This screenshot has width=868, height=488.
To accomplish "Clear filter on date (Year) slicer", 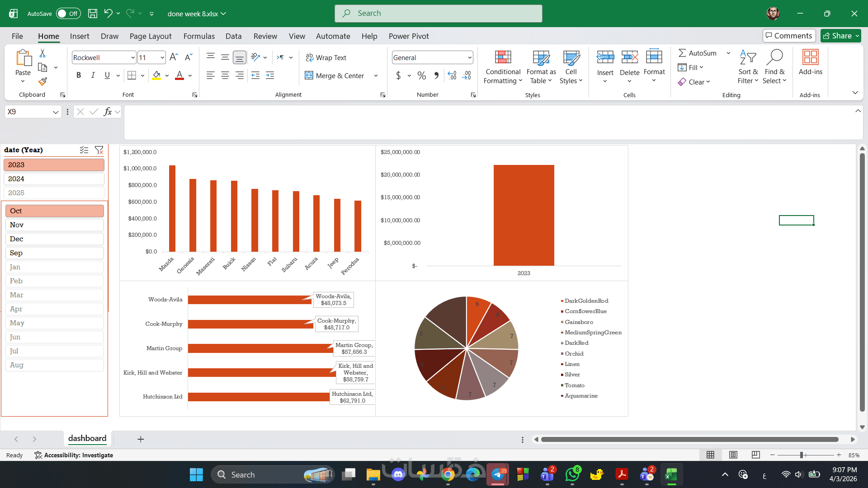I will [x=99, y=150].
